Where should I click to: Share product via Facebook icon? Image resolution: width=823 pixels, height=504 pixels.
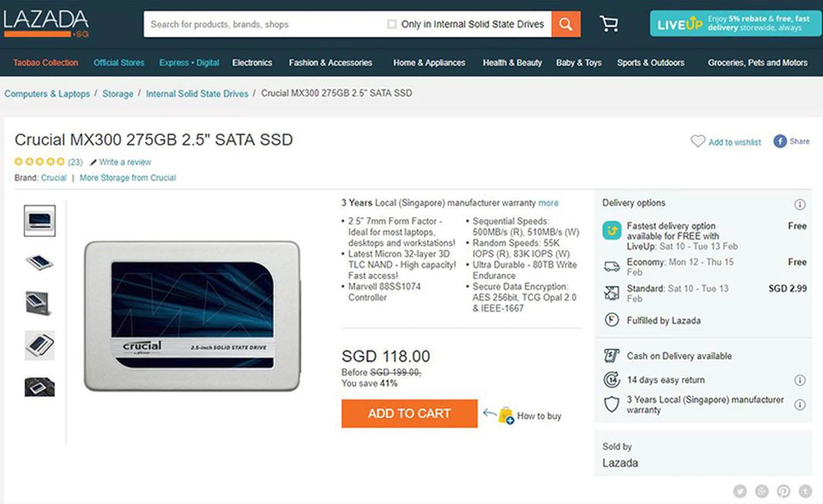[x=780, y=141]
